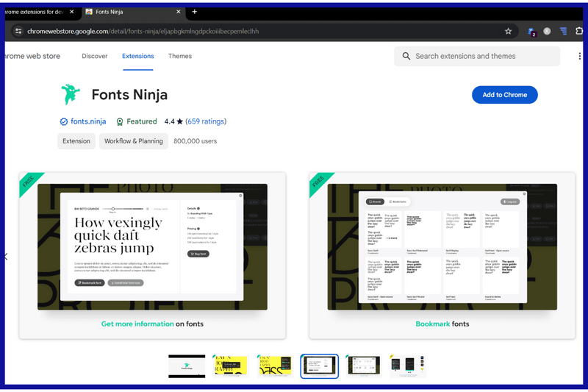Click the round gray extension icon in toolbar
Screen dimensions: 588x392
click(547, 32)
